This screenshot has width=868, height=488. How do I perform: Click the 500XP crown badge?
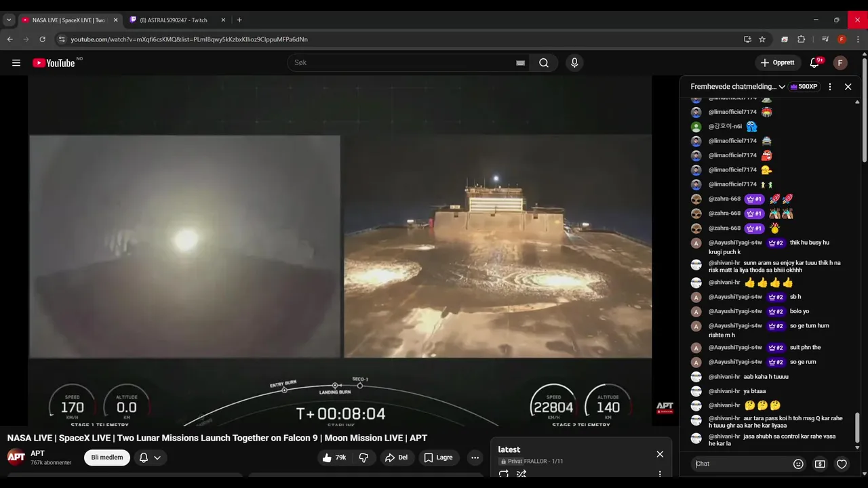804,87
